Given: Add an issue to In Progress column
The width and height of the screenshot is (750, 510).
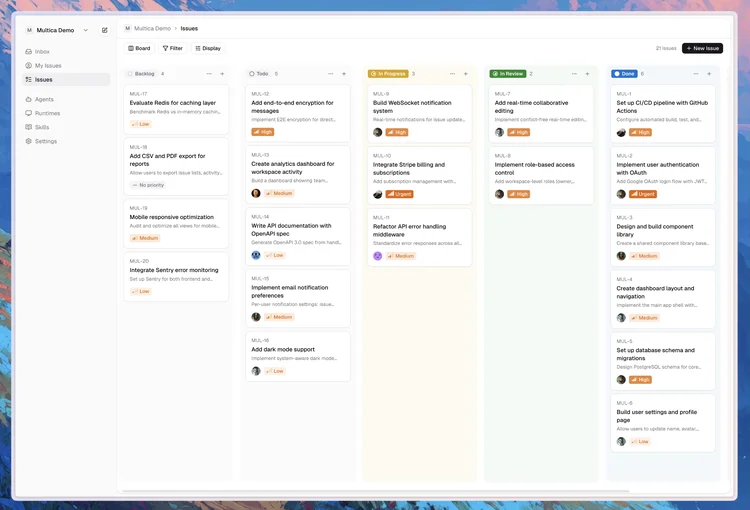Looking at the screenshot, I should [x=465, y=74].
